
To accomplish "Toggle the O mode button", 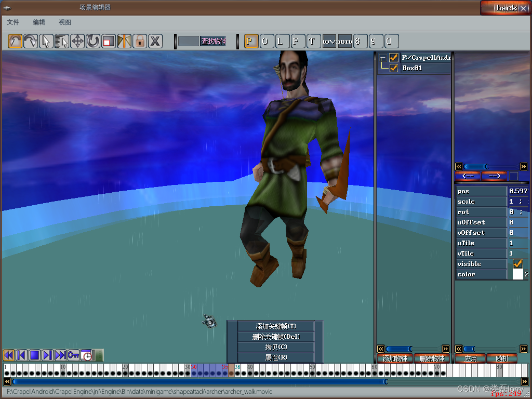I will (267, 42).
